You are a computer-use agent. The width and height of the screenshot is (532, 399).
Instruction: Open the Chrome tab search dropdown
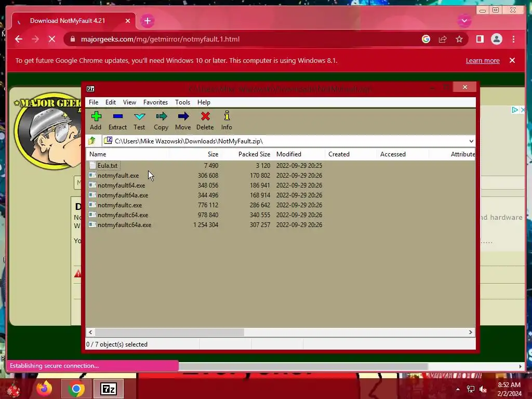(x=464, y=21)
